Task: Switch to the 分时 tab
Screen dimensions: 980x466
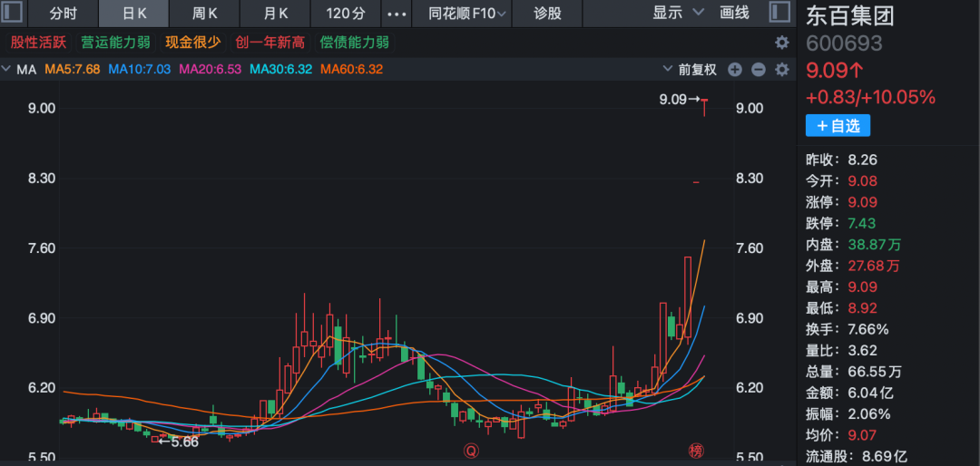Action: pyautogui.click(x=64, y=14)
